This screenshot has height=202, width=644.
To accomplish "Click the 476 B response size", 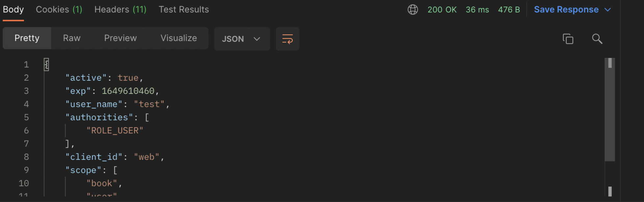I will [509, 10].
